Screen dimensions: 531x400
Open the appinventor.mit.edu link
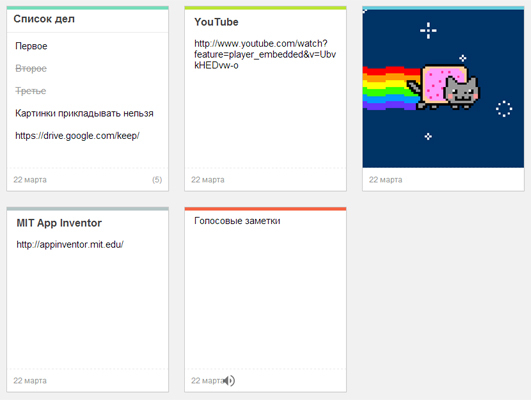(70, 244)
